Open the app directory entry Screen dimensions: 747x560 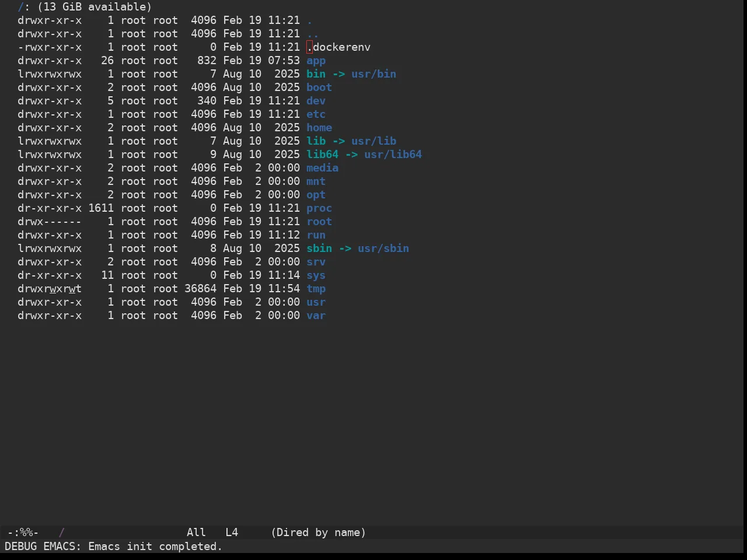pyautogui.click(x=316, y=61)
